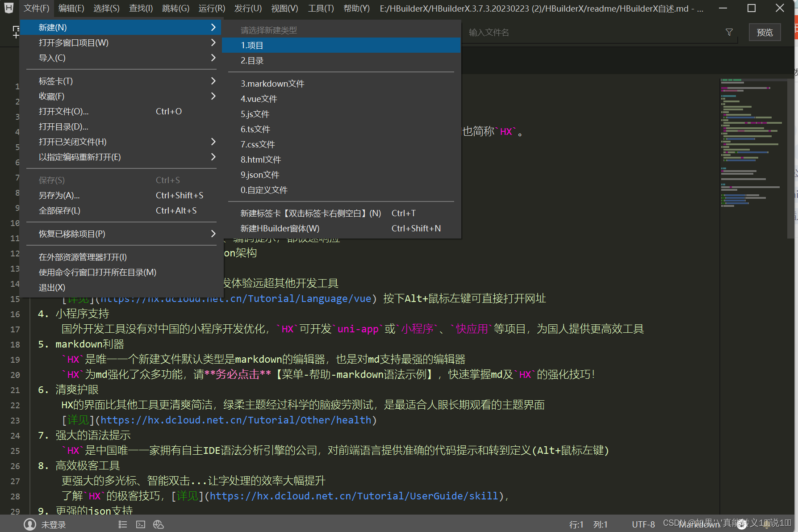Click the filter funnel icon
This screenshot has height=532, width=798.
tap(729, 32)
